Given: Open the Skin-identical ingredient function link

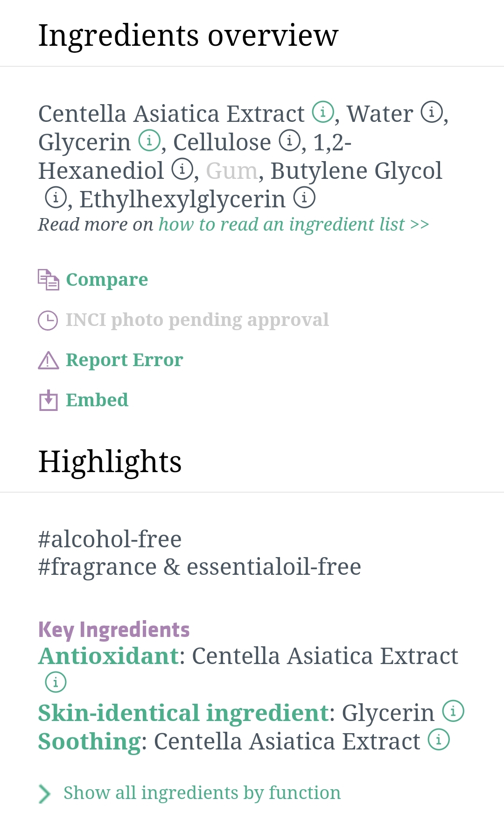Looking at the screenshot, I should [x=183, y=713].
